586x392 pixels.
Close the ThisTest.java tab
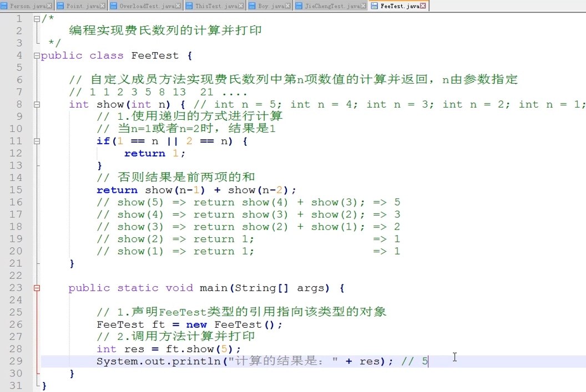coord(241,6)
